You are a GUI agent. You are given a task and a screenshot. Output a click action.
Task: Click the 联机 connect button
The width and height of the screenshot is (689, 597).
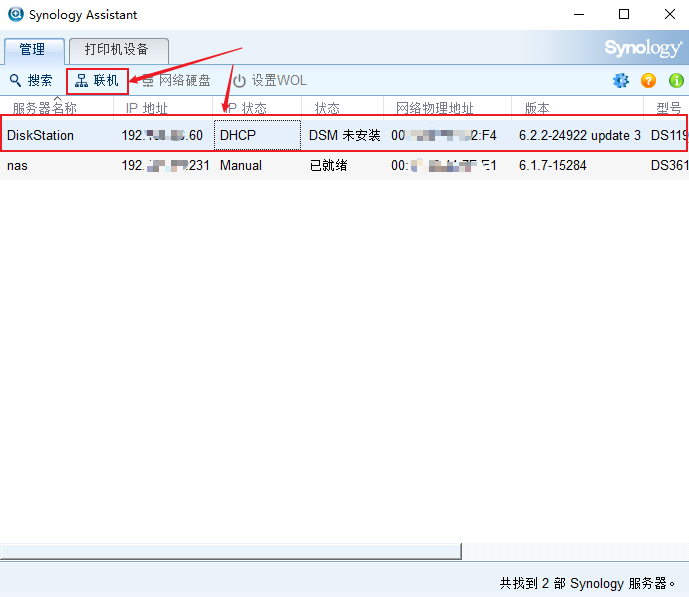(97, 80)
